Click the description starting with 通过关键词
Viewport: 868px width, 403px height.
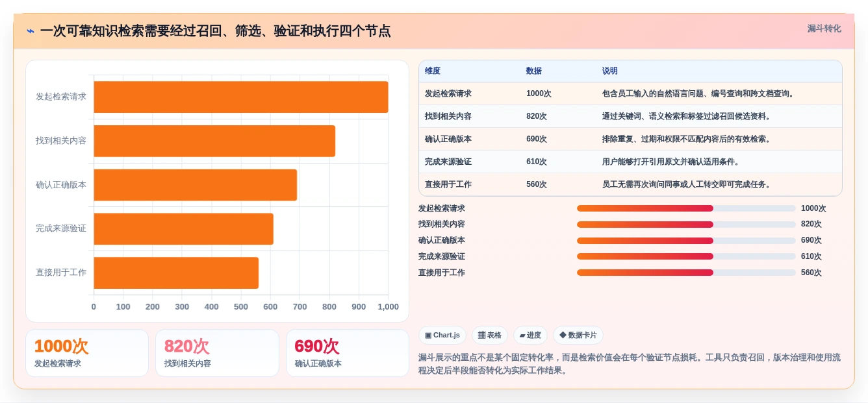point(687,116)
